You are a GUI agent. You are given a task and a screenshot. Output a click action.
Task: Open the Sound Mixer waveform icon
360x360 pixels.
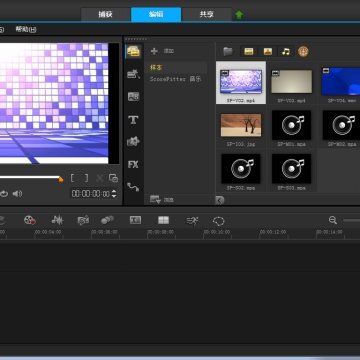[57, 220]
